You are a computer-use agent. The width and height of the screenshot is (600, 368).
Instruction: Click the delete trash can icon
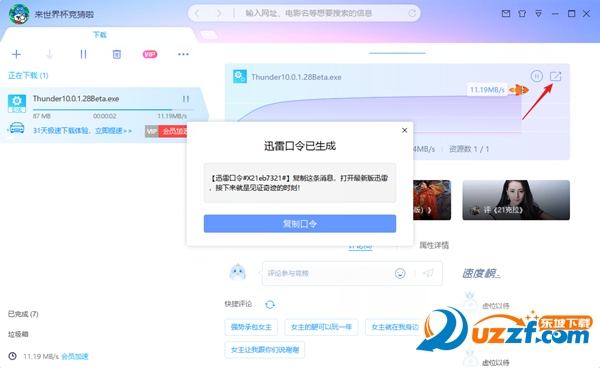(117, 54)
